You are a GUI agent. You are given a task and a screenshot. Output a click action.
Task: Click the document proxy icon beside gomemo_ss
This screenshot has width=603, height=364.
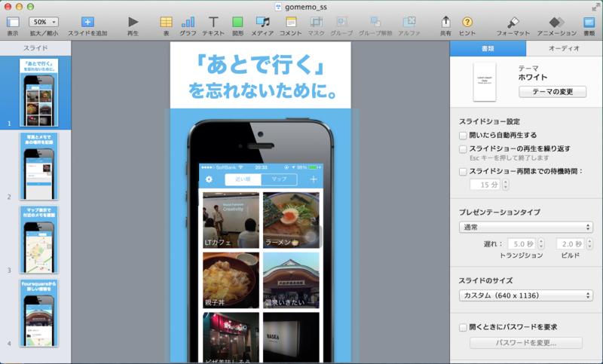[x=278, y=7]
